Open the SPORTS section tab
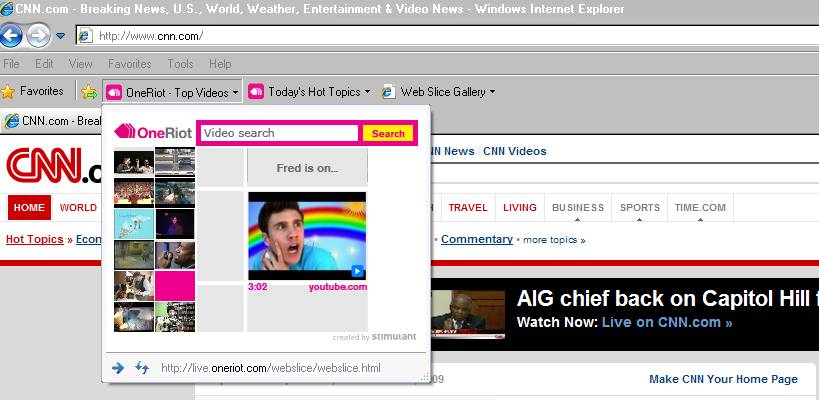Viewport: 819px width, 400px height. tap(640, 207)
